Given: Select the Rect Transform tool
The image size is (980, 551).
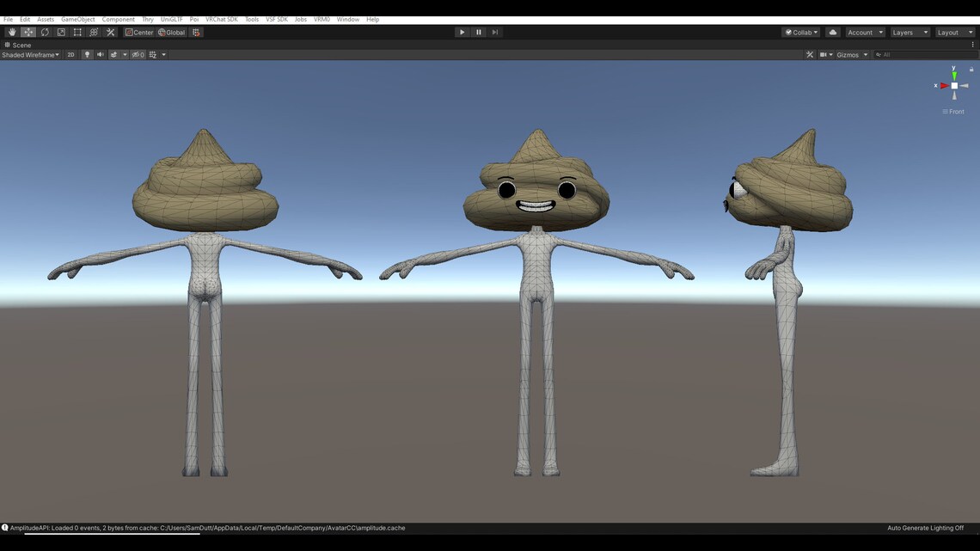Looking at the screenshot, I should click(77, 32).
